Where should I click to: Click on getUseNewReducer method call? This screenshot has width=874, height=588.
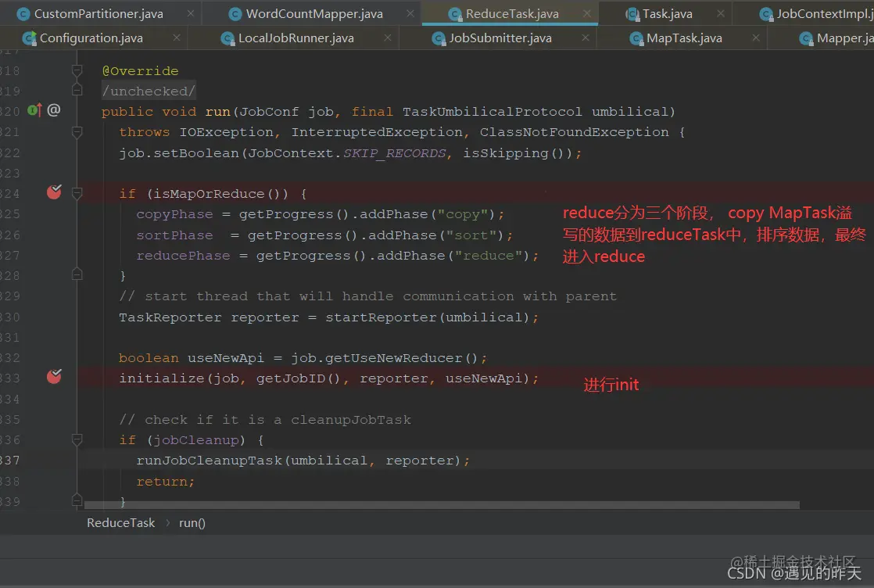click(x=394, y=358)
